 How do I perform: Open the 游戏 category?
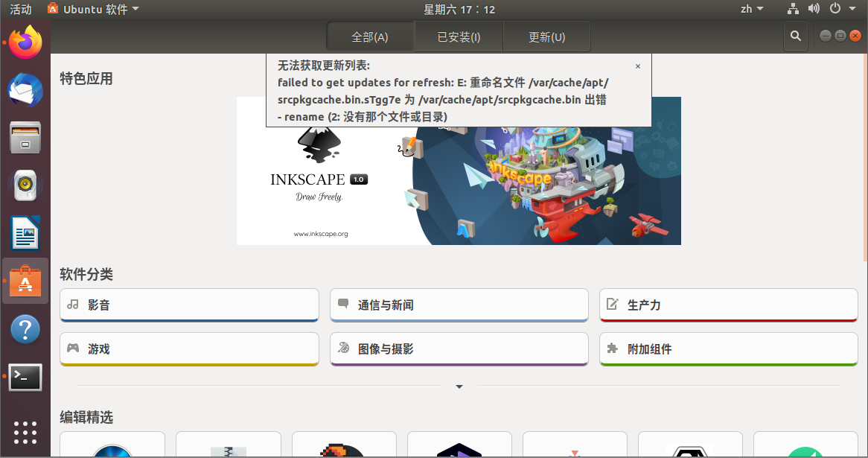tap(189, 349)
